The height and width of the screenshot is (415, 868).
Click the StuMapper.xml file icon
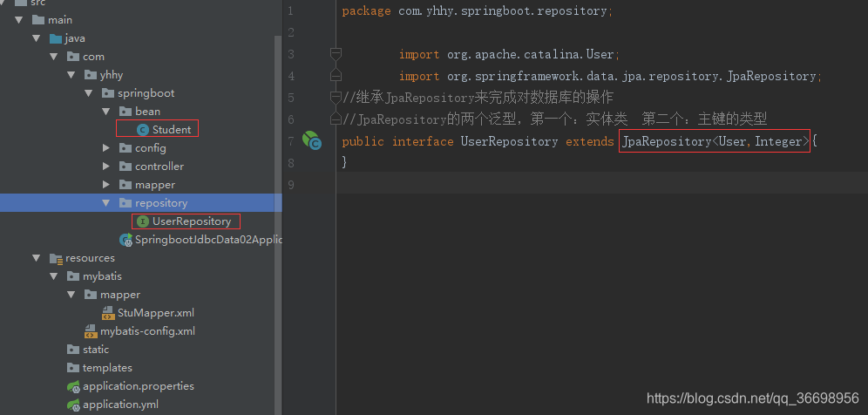click(108, 313)
